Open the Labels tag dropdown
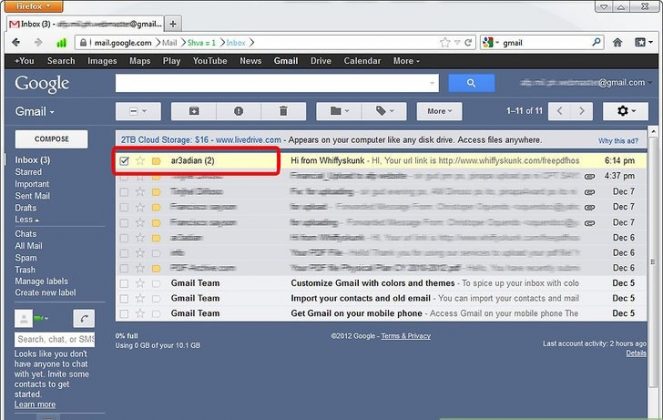This screenshot has height=420, width=663. [385, 111]
